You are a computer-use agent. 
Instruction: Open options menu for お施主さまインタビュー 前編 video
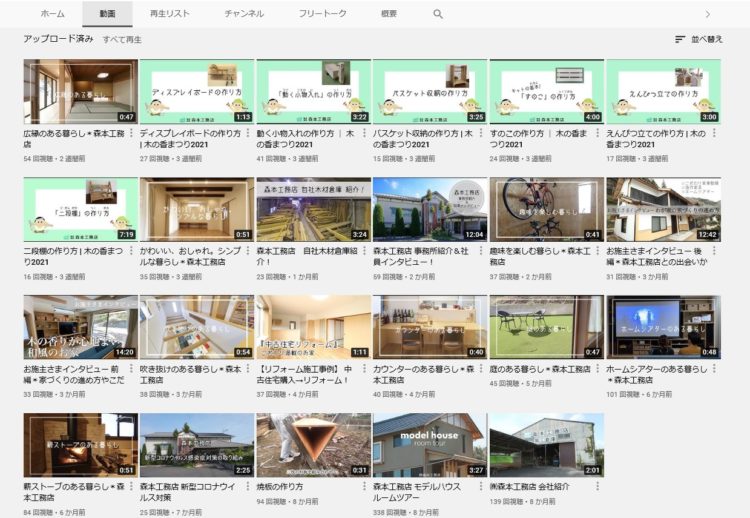(132, 369)
